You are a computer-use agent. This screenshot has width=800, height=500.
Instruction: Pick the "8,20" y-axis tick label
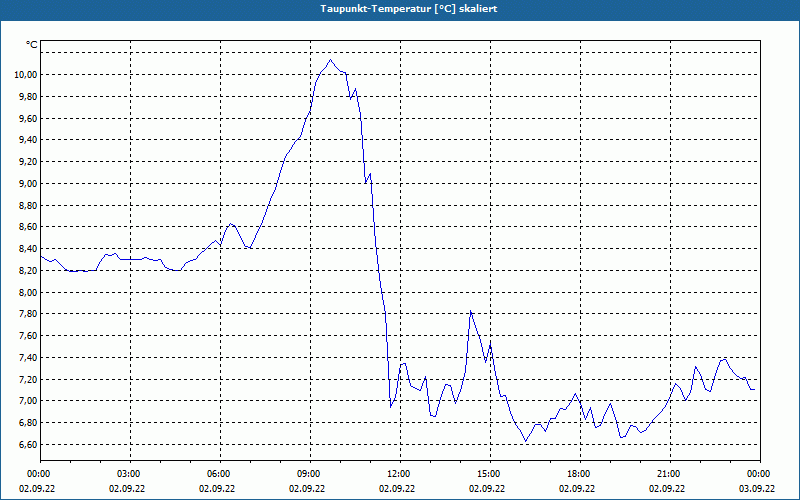pyautogui.click(x=28, y=271)
